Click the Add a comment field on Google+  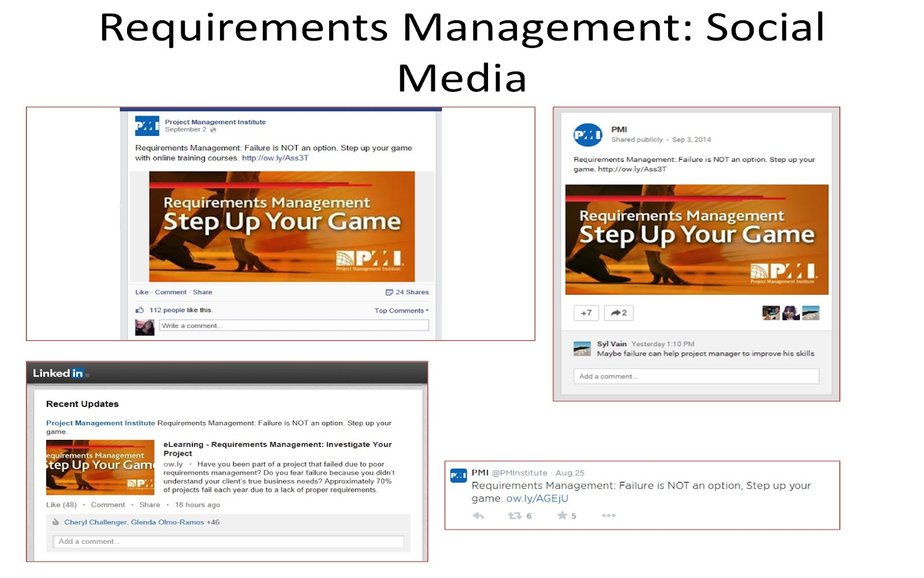pos(696,376)
